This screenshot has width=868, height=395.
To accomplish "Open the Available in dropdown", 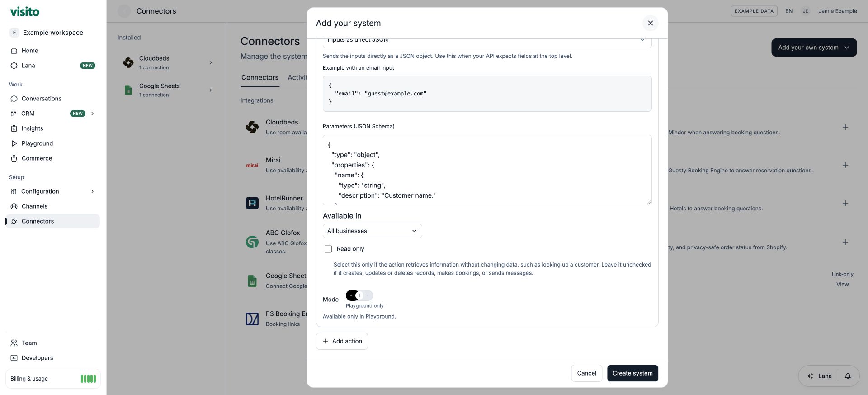I will pyautogui.click(x=372, y=231).
